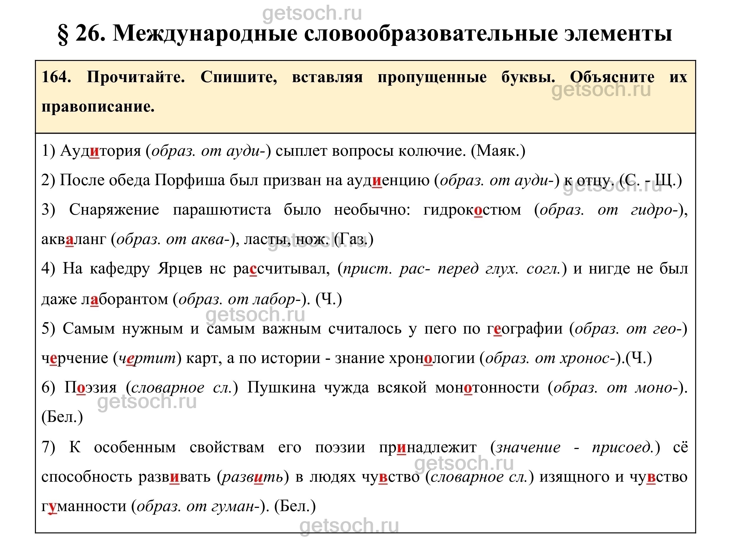Click the top getsoch.ru watermark
The width and height of the screenshot is (731, 560).
[x=312, y=13]
